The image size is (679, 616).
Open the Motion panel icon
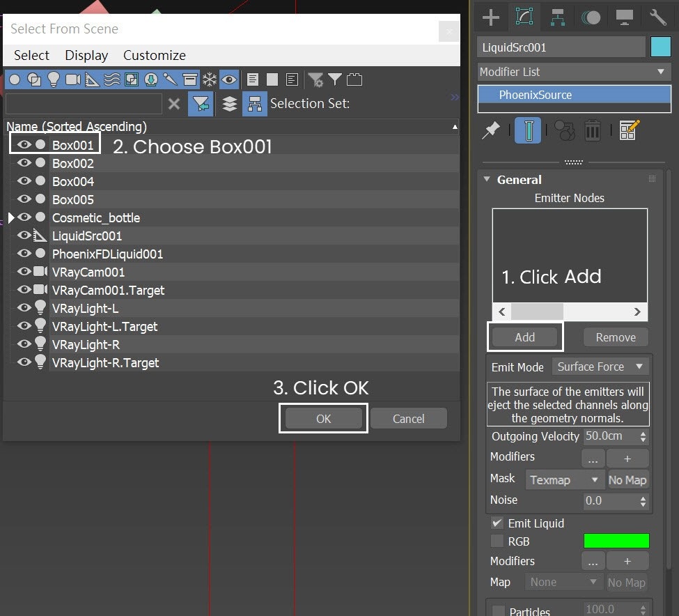coord(591,17)
